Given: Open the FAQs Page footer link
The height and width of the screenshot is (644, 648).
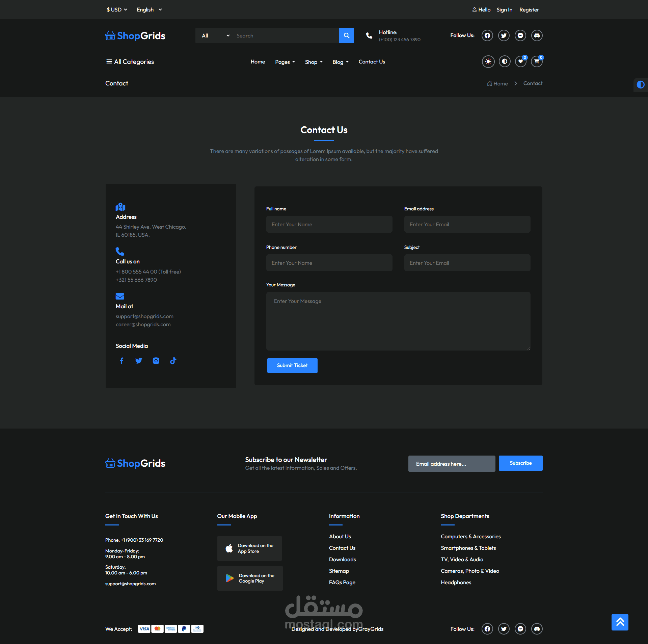Looking at the screenshot, I should pos(342,582).
